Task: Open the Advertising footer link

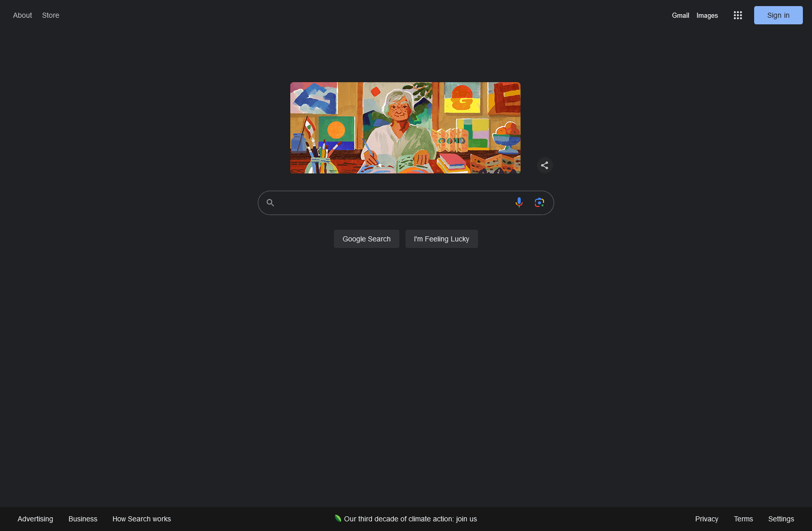Action: (x=36, y=519)
